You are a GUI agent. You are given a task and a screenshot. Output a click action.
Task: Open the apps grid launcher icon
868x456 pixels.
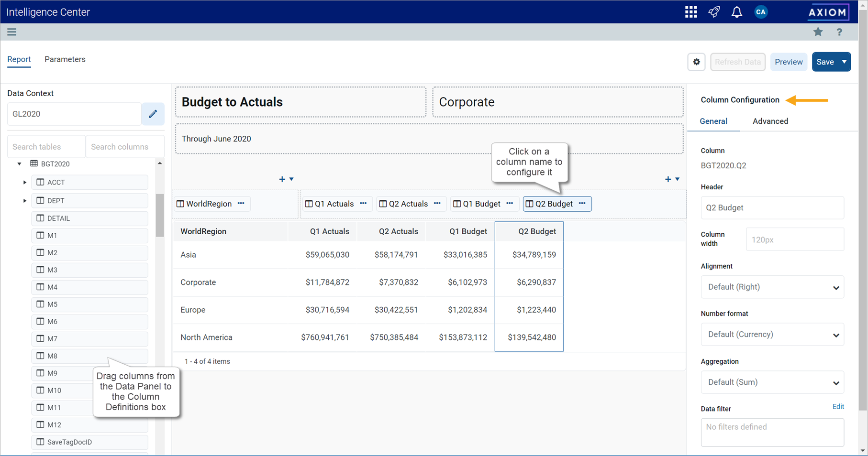click(690, 12)
